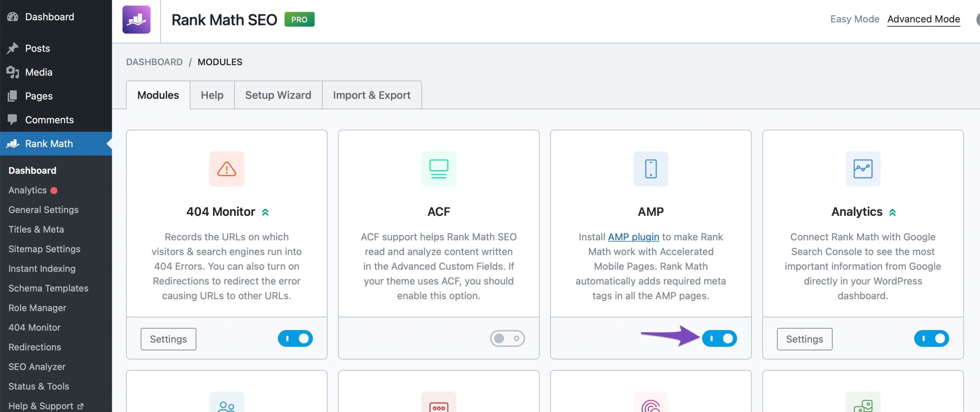Click the PRO badge next to title
This screenshot has width=980, height=412.
pos(299,20)
